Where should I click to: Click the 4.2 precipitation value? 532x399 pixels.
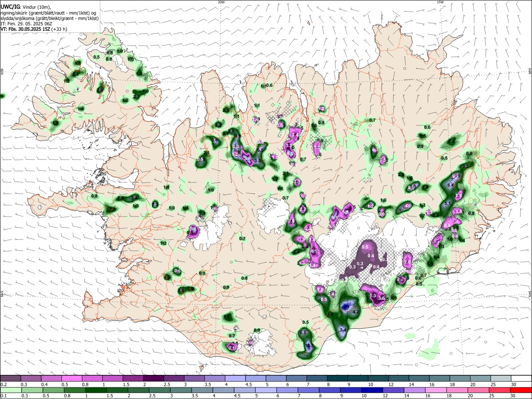click(356, 312)
